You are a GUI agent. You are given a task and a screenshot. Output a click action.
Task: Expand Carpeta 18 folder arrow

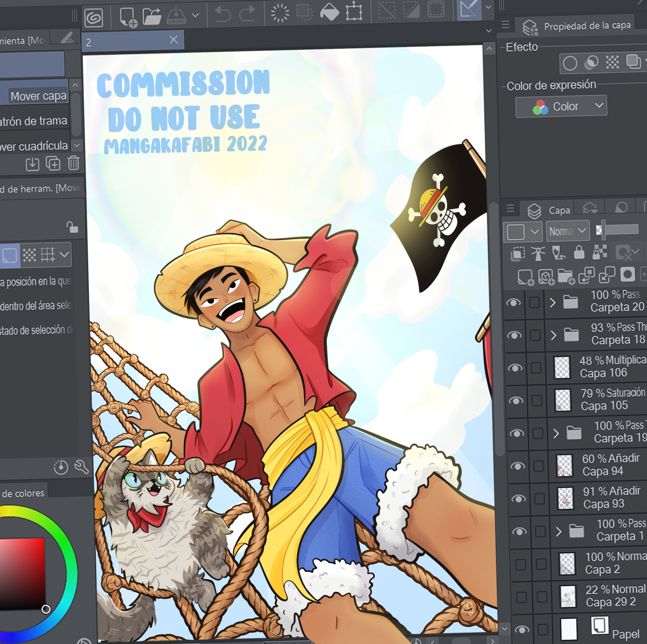click(554, 335)
